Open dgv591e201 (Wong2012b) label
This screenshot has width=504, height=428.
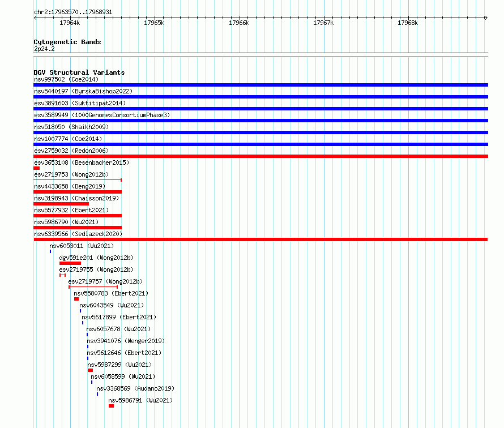point(96,258)
